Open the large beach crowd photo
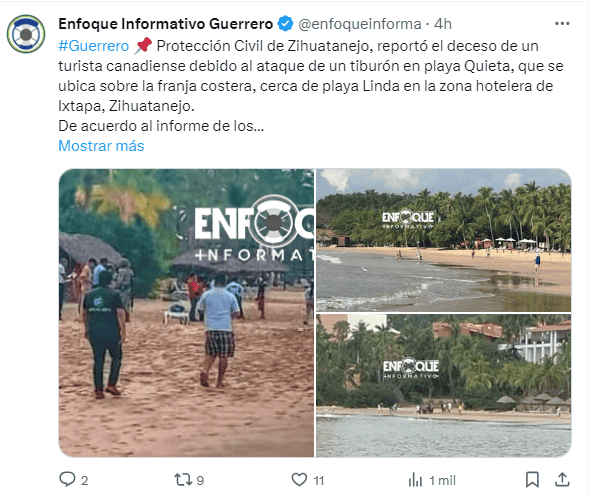Screen dimensions: 605x499 186,313
